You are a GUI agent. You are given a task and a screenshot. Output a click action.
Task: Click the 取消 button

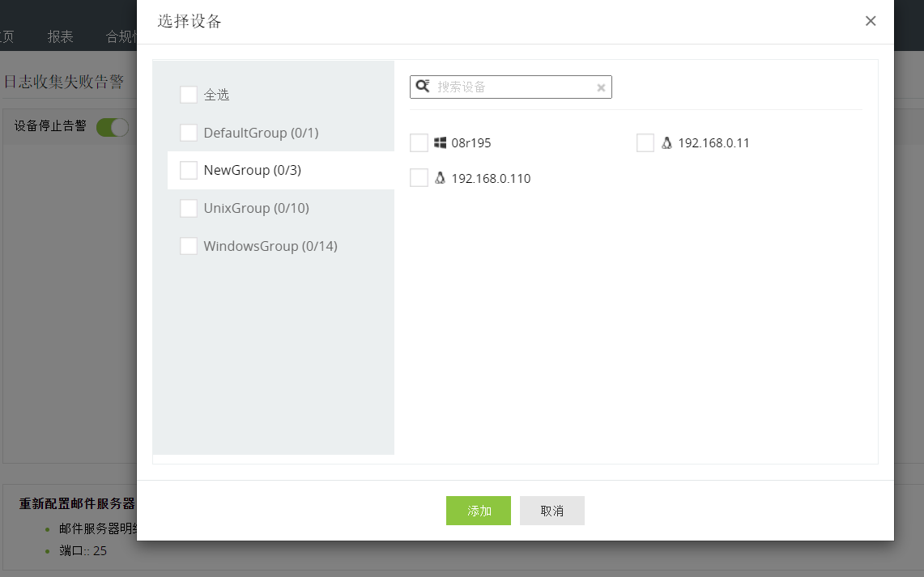click(x=552, y=511)
